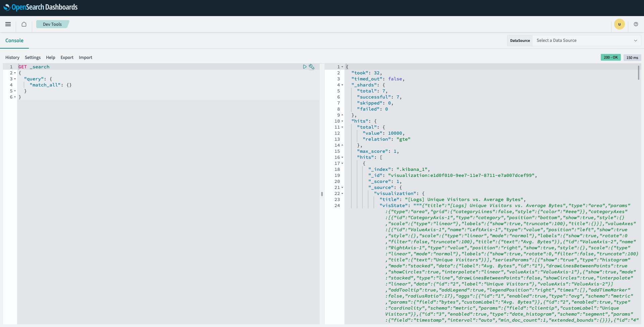The image size is (644, 327).
Task: Collapse the _shards section at line 4
Action: coord(341,85)
